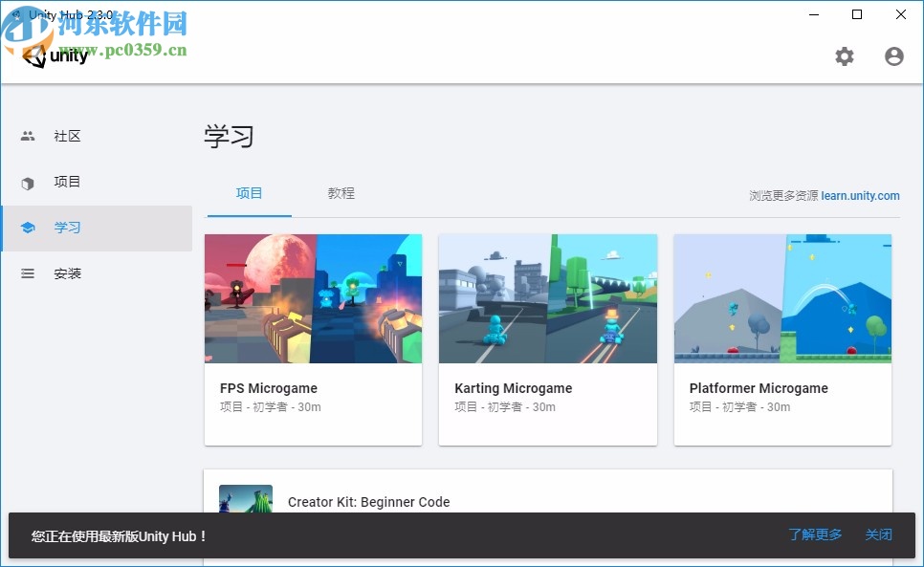Viewport: 924px width, 567px height.
Task: Dismiss notification with 关闭 button
Action: (x=878, y=534)
